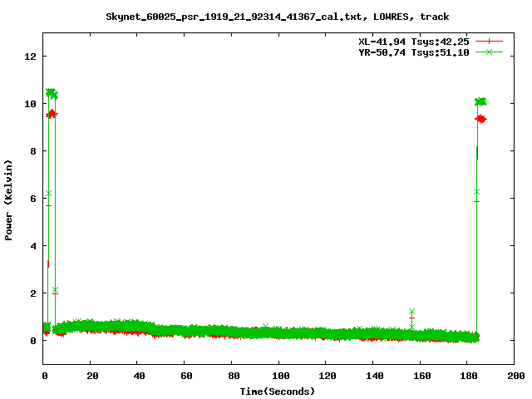Click the green x marker near 94 seconds

tap(265, 326)
